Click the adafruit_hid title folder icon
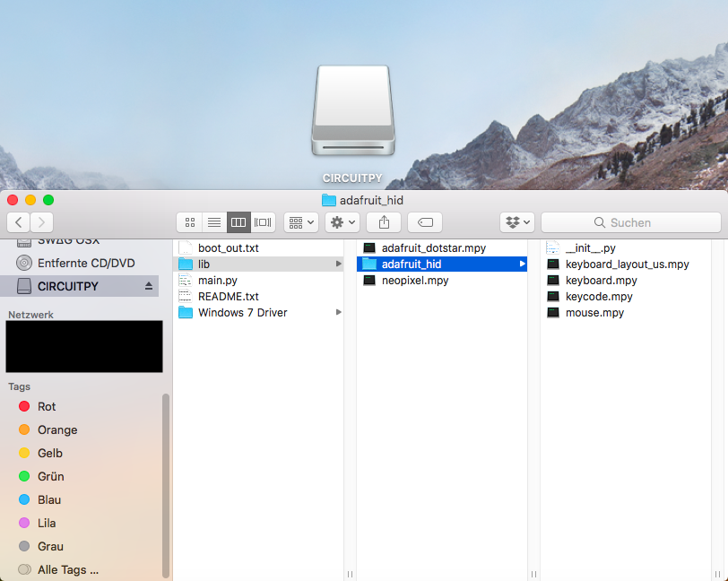 click(x=329, y=200)
